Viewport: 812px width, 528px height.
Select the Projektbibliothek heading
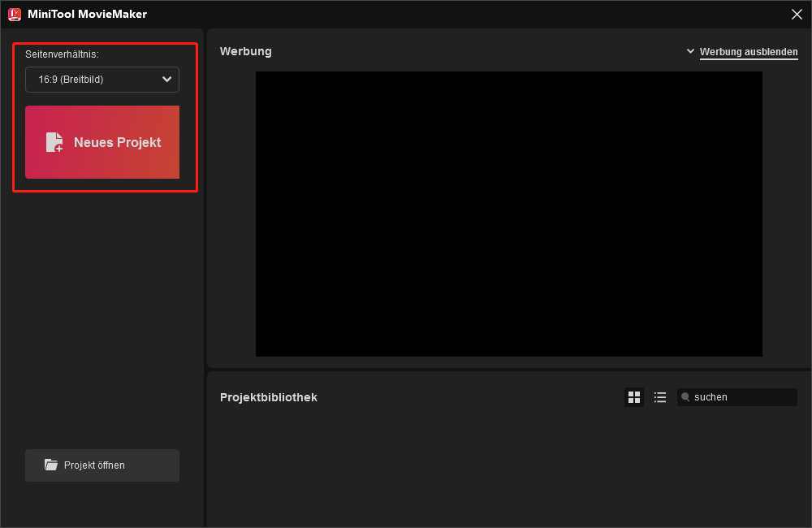pyautogui.click(x=268, y=397)
